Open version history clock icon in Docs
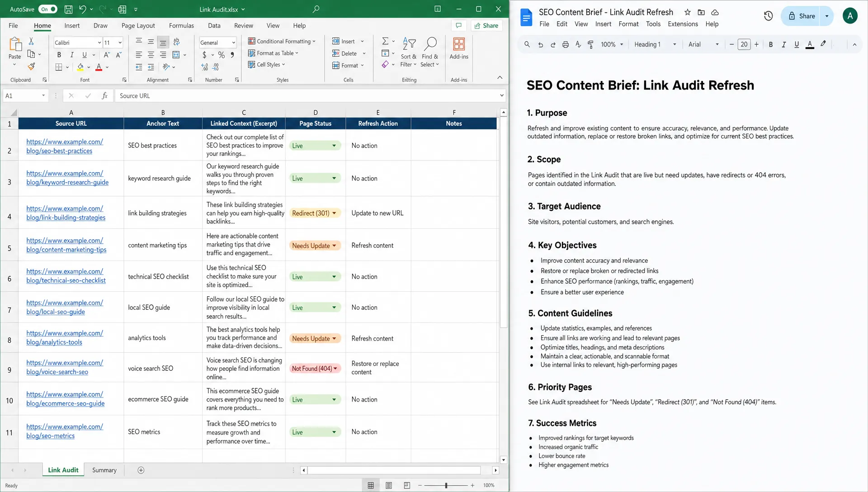 pos(768,16)
